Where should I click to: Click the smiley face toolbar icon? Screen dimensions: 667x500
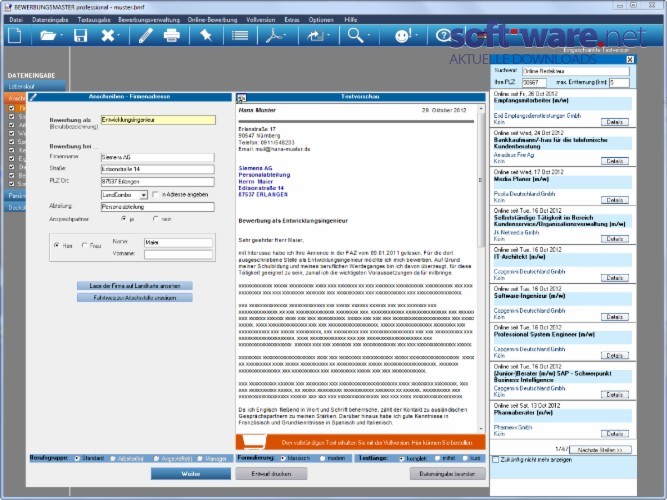click(402, 35)
